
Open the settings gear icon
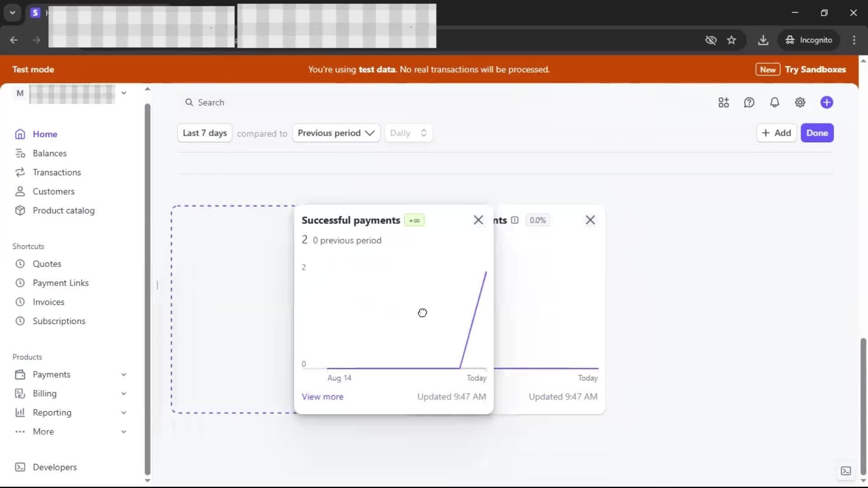click(800, 103)
